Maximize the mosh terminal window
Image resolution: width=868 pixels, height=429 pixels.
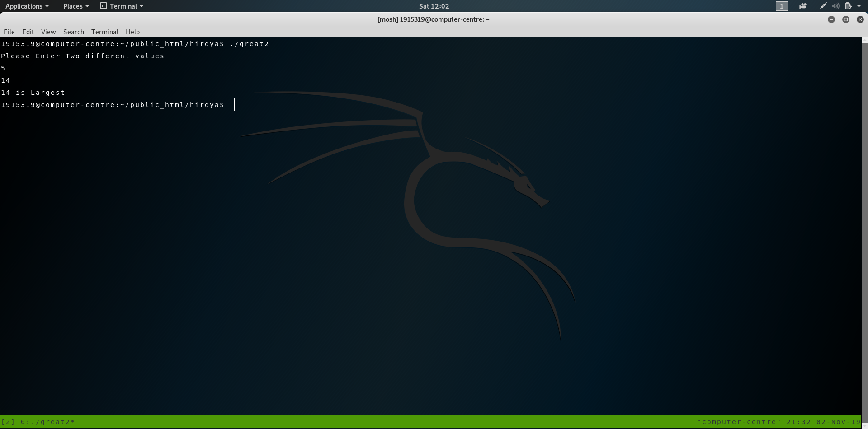[846, 19]
